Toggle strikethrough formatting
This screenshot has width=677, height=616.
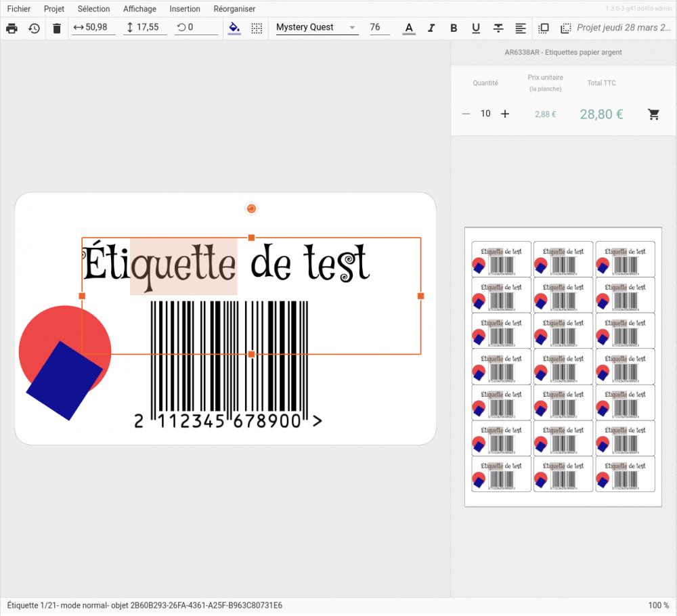[498, 28]
